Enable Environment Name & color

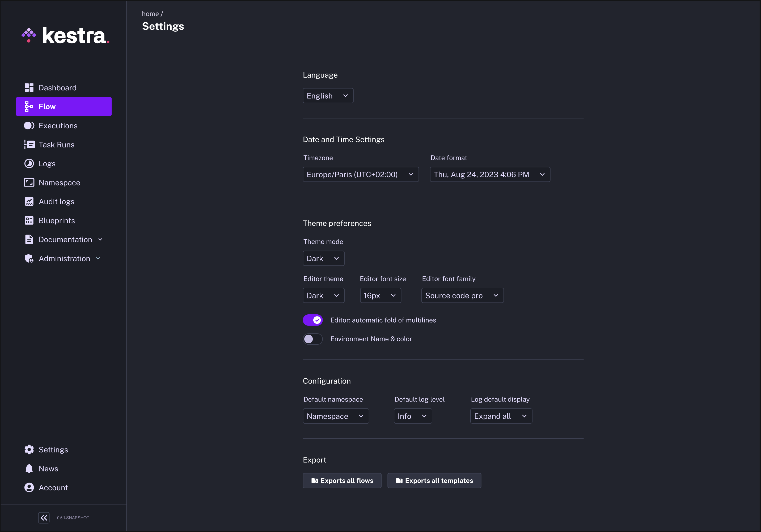(x=312, y=339)
